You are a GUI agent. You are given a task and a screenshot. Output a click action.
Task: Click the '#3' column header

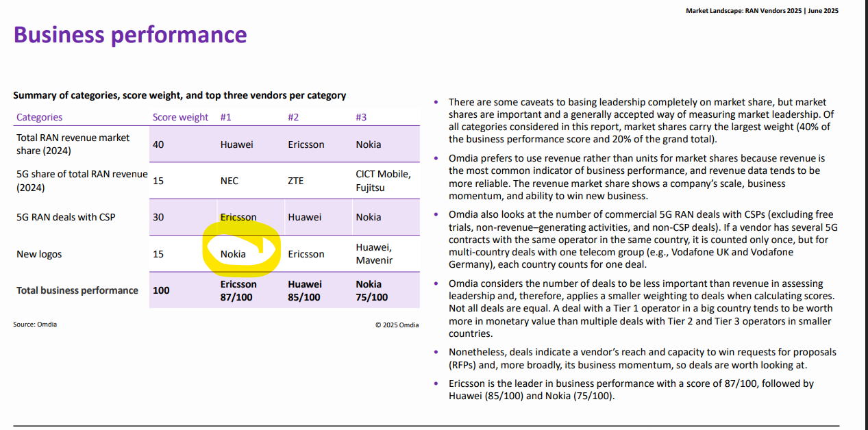(x=361, y=117)
